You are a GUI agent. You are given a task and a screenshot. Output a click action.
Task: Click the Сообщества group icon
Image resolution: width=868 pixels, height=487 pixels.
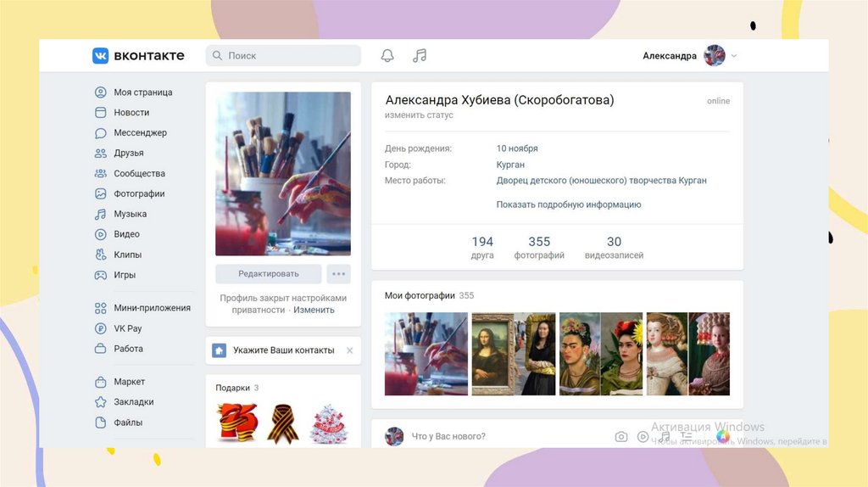pyautogui.click(x=100, y=173)
